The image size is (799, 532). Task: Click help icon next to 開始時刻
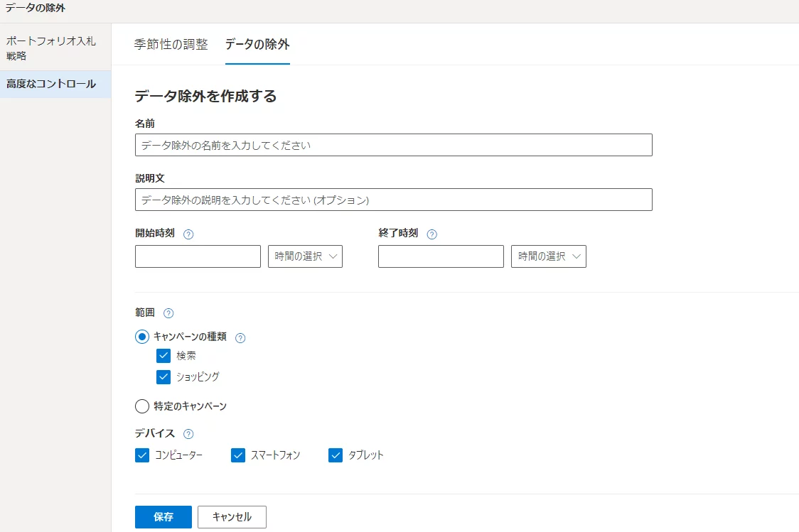click(x=188, y=234)
